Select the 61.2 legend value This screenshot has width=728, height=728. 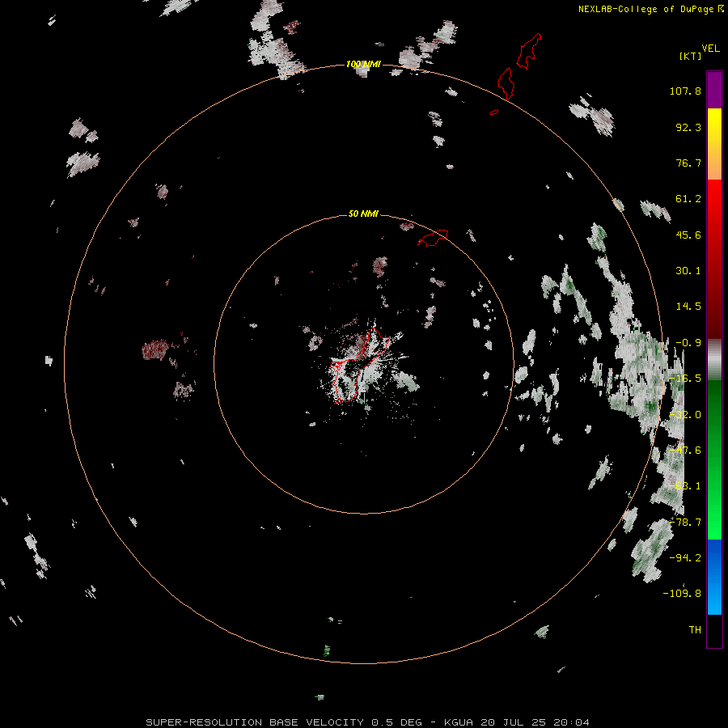(688, 199)
